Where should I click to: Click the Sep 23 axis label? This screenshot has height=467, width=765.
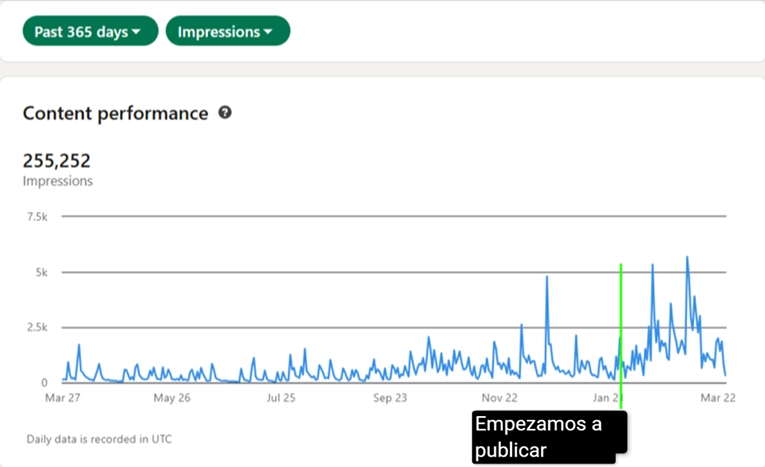coord(390,398)
